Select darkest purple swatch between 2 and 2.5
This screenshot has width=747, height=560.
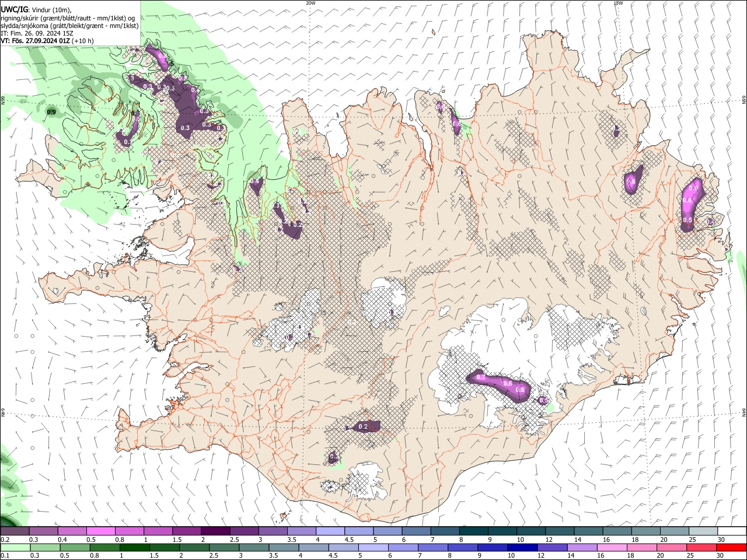coord(215,531)
